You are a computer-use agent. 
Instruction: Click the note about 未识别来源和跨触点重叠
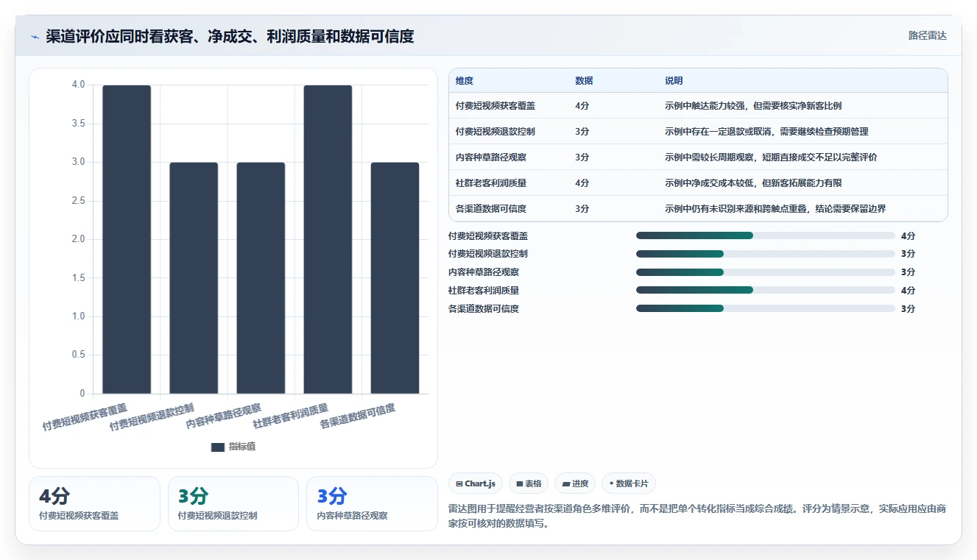coord(775,209)
